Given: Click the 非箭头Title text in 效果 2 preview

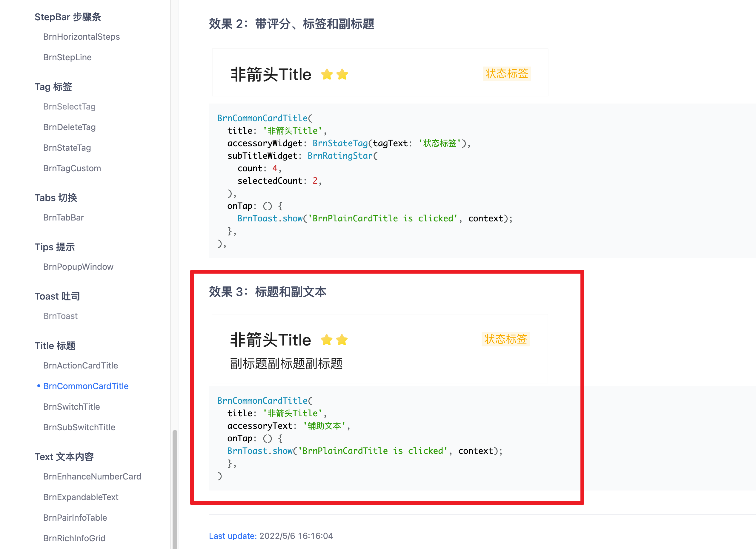Looking at the screenshot, I should click(271, 75).
